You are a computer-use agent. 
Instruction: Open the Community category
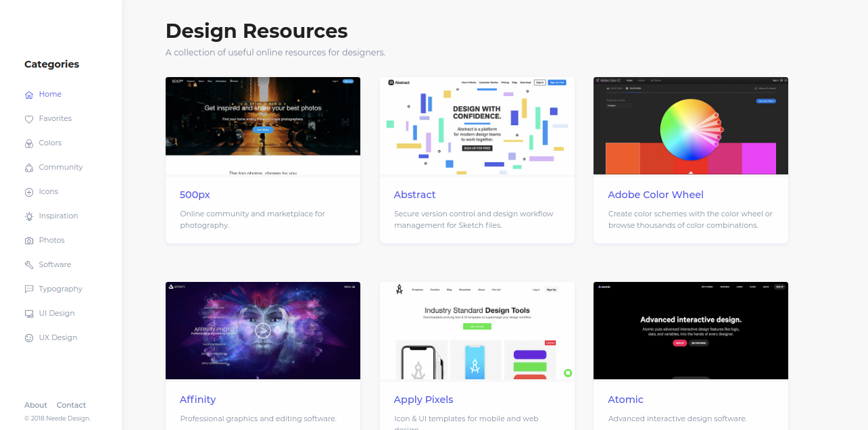click(x=61, y=167)
